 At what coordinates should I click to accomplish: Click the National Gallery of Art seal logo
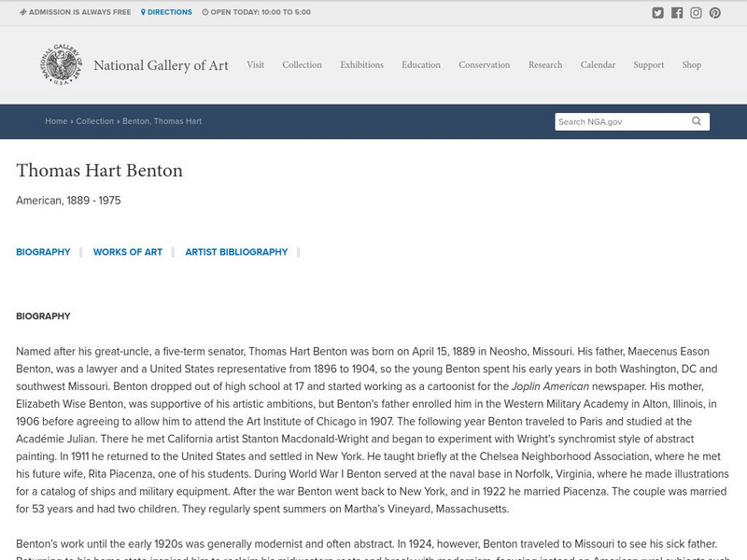tap(61, 64)
